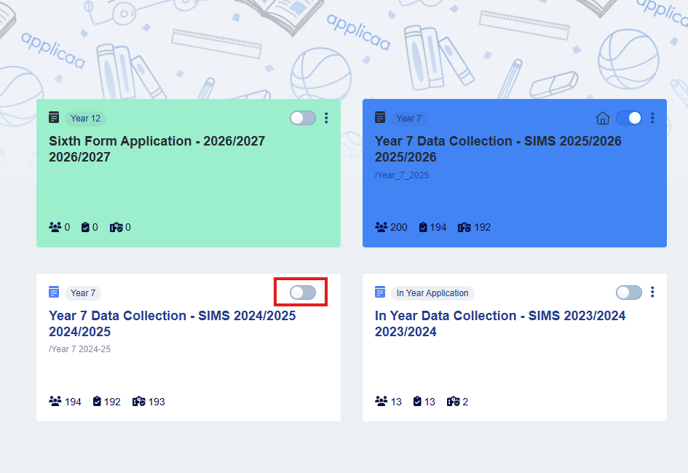Screen dimensions: 688x473
Task: Click home icon on Year 7 2025/2026 card
Action: point(602,118)
